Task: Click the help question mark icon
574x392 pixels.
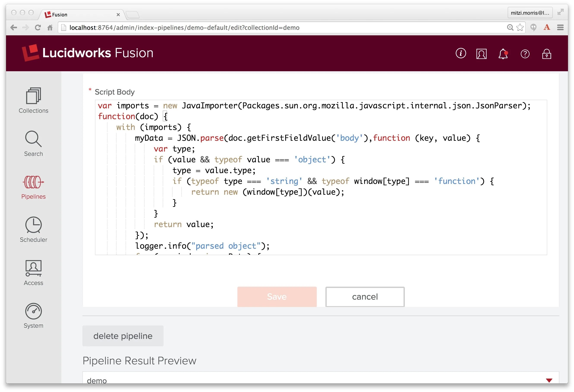Action: pyautogui.click(x=525, y=54)
